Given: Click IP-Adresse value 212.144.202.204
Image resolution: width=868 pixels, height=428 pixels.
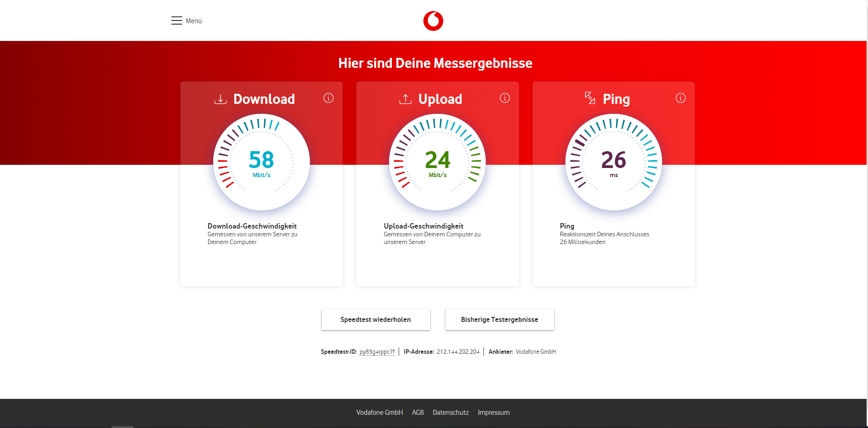Looking at the screenshot, I should (458, 352).
